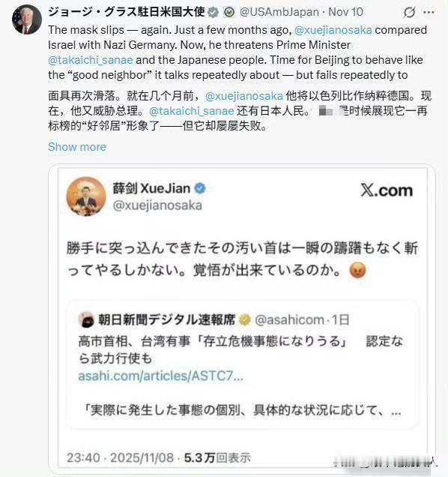448x477 pixels.
Task: Open the asahi.com/articles link
Action: [x=161, y=376]
